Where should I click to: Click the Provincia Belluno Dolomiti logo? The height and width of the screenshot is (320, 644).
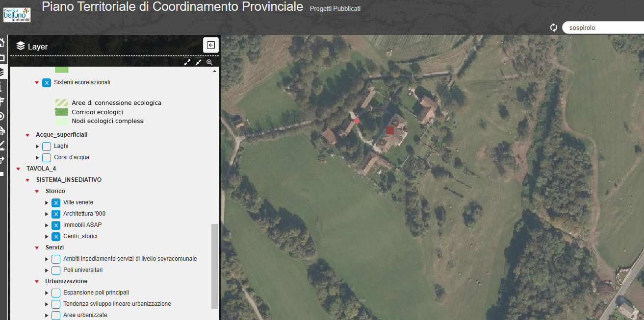pyautogui.click(x=17, y=15)
